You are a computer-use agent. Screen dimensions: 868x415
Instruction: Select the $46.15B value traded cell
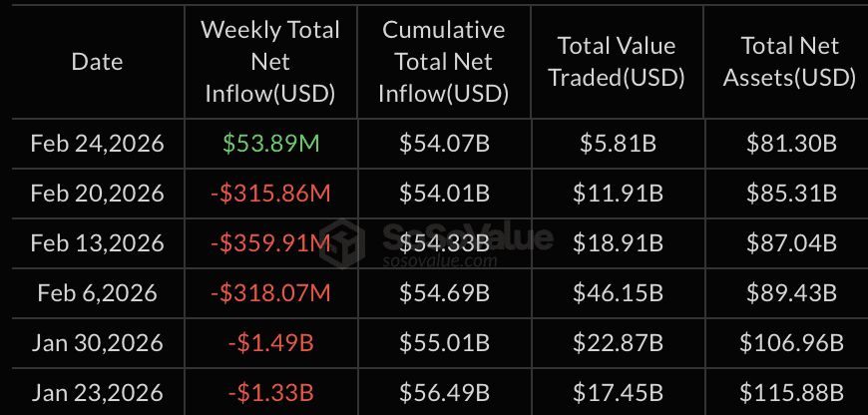(617, 293)
